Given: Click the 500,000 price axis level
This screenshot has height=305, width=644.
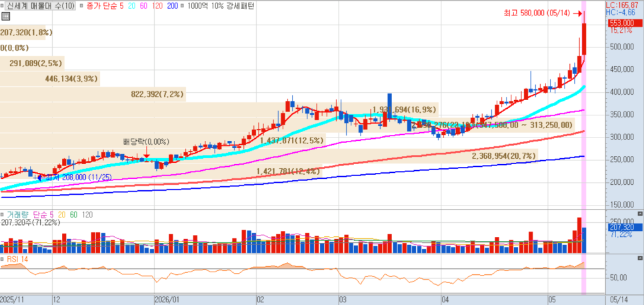Looking at the screenshot, I should tap(621, 47).
